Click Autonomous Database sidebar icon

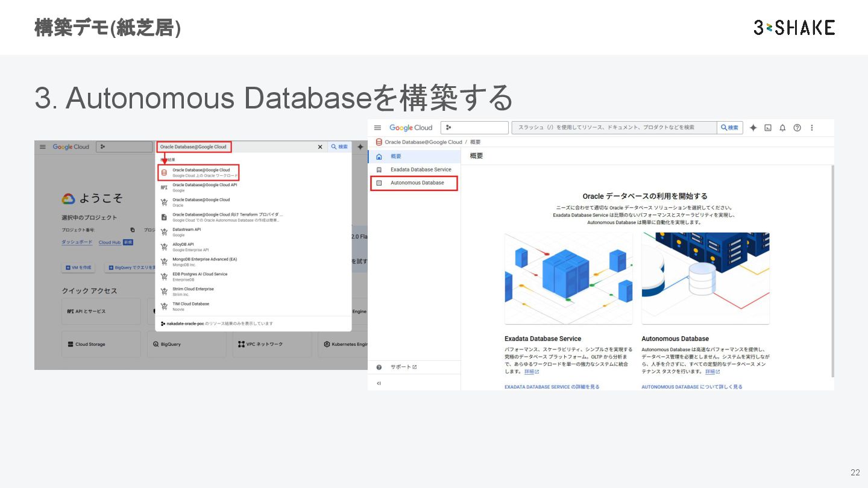coord(379,183)
